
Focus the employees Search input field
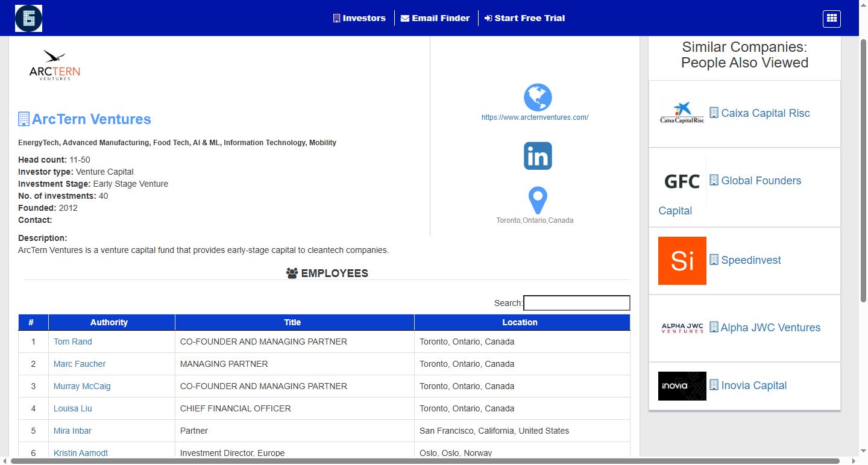point(577,303)
